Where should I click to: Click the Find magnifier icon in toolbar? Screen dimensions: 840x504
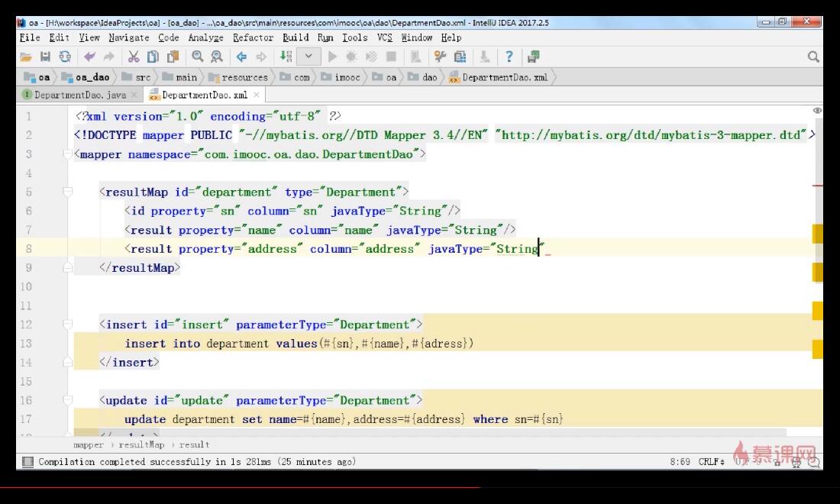pos(198,57)
